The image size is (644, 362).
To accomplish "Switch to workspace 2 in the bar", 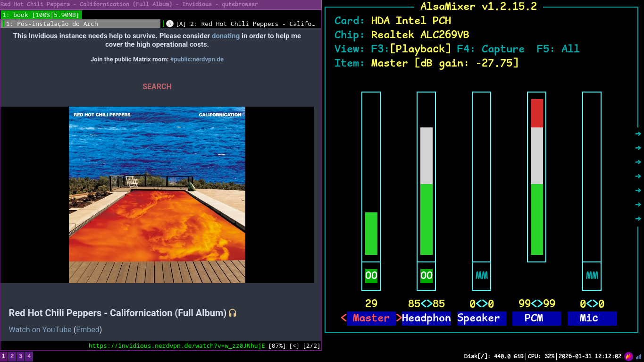I will (12, 356).
